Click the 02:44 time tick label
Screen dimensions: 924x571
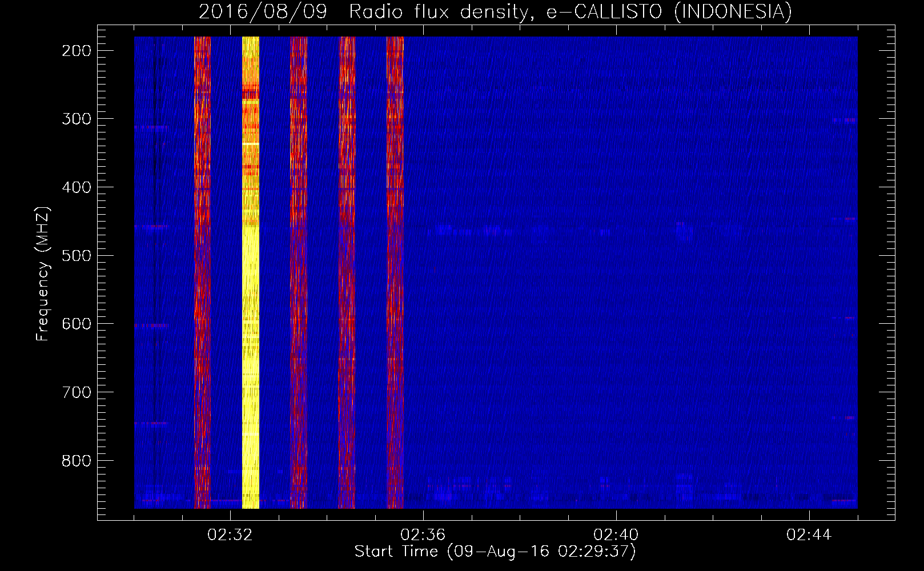809,535
